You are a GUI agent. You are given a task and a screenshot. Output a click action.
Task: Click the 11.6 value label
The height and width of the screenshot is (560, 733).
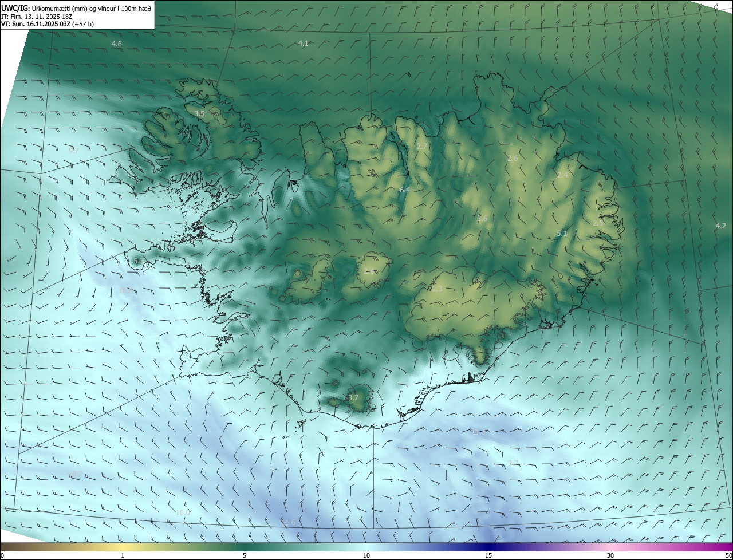point(289,522)
